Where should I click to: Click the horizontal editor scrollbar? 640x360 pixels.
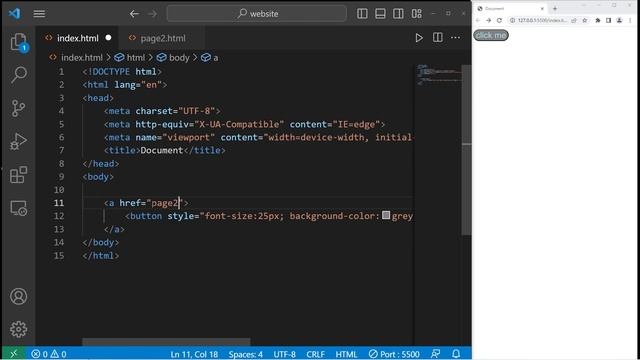tap(166, 342)
